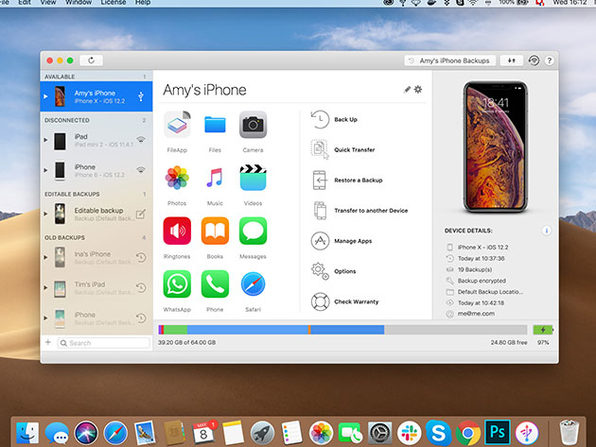The height and width of the screenshot is (447, 596).
Task: Expand the iPad mini 2 entry
Action: coord(46,140)
